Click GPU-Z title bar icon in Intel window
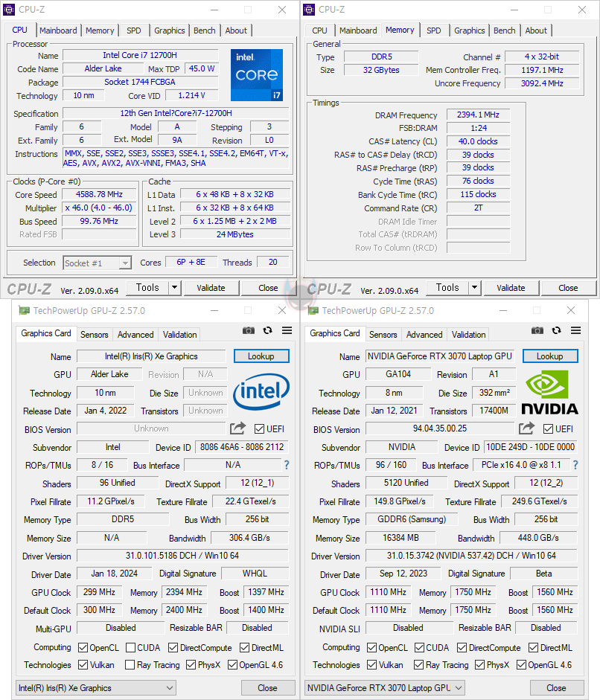Screen dimensions: 600x700 (x=24, y=310)
